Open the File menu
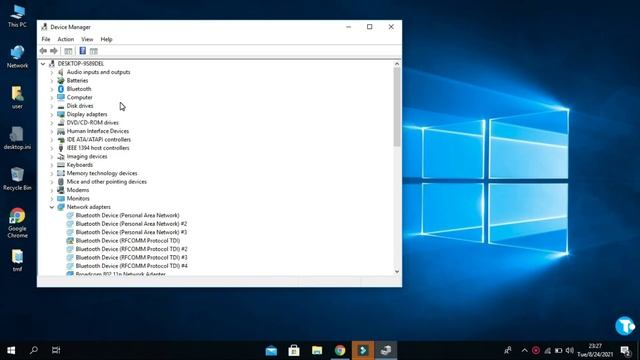Image resolution: width=640 pixels, height=360 pixels. [46, 39]
